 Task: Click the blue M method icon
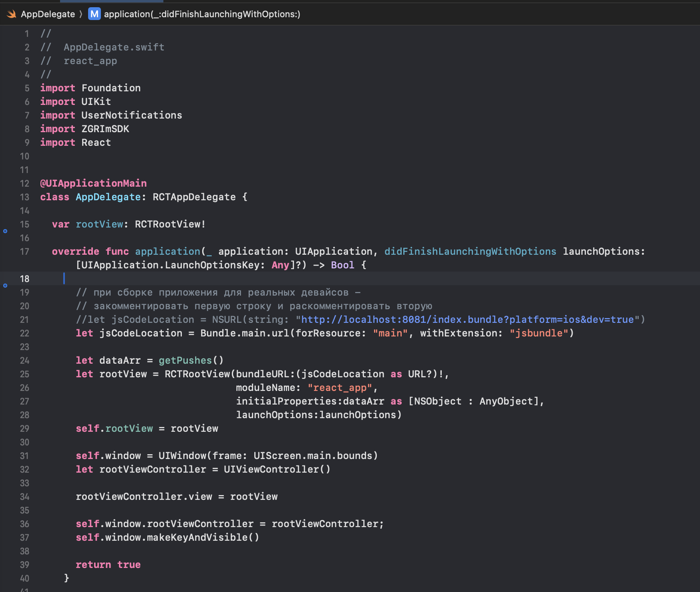tap(95, 14)
